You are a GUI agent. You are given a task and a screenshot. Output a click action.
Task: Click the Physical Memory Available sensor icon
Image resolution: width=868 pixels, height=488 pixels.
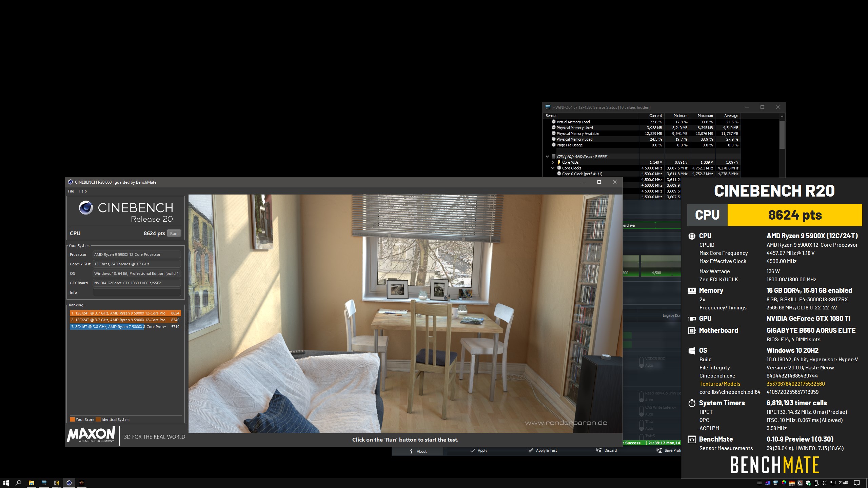[x=554, y=133]
